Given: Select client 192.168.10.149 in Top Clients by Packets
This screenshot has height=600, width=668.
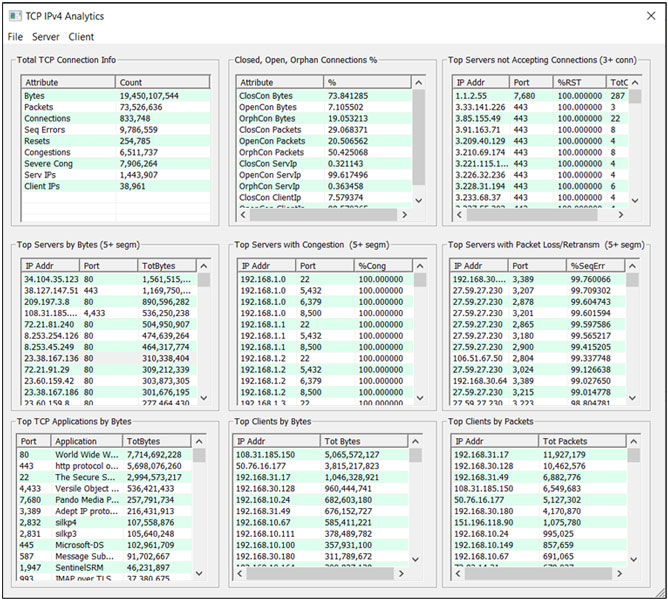Looking at the screenshot, I should point(539,545).
